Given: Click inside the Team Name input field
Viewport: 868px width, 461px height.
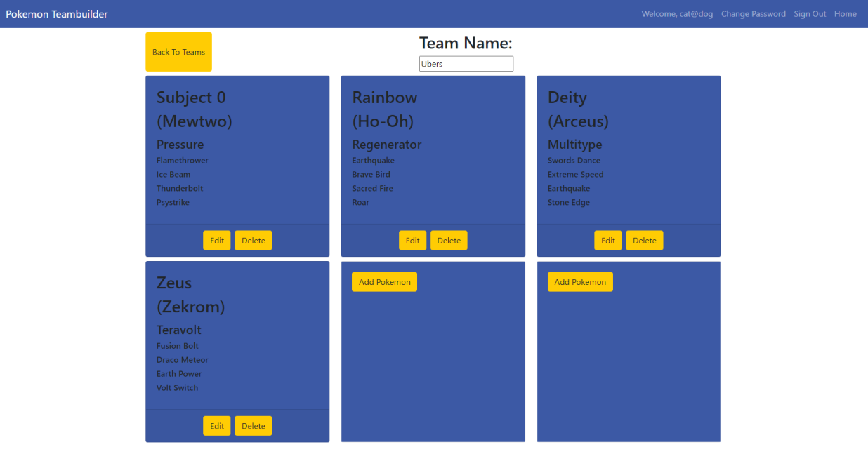Looking at the screenshot, I should [x=466, y=63].
